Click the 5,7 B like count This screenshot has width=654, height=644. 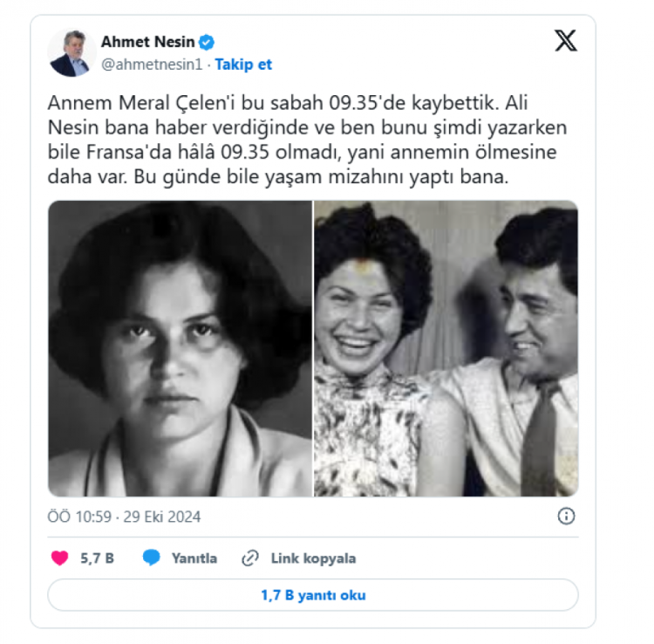click(97, 558)
